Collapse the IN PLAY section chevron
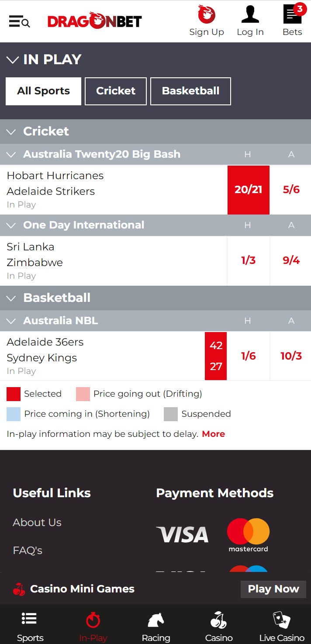 (13, 60)
